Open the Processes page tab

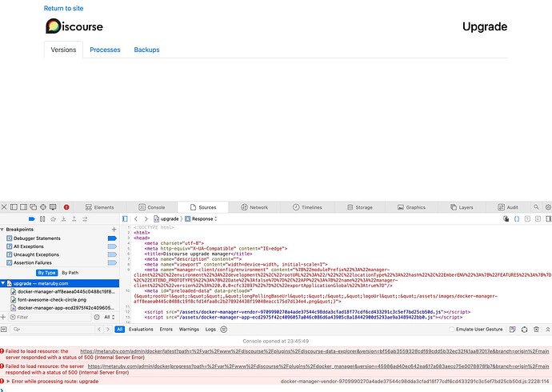(105, 50)
